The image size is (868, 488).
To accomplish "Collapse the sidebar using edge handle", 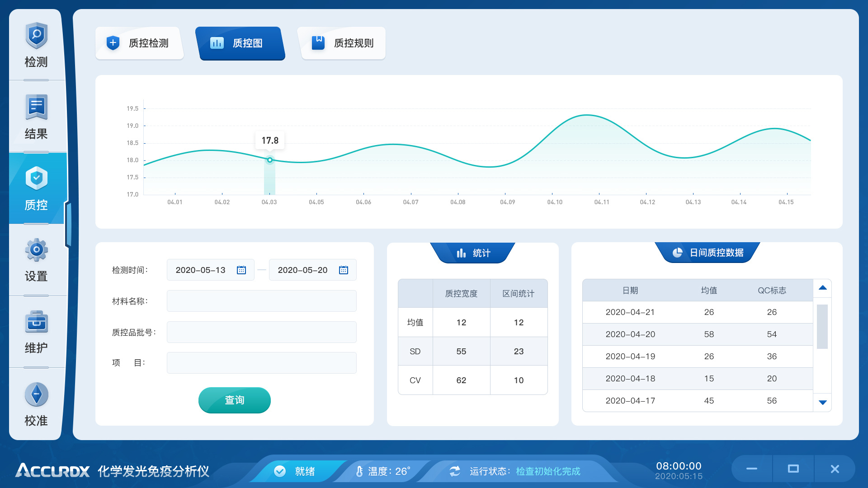I will click(x=68, y=225).
